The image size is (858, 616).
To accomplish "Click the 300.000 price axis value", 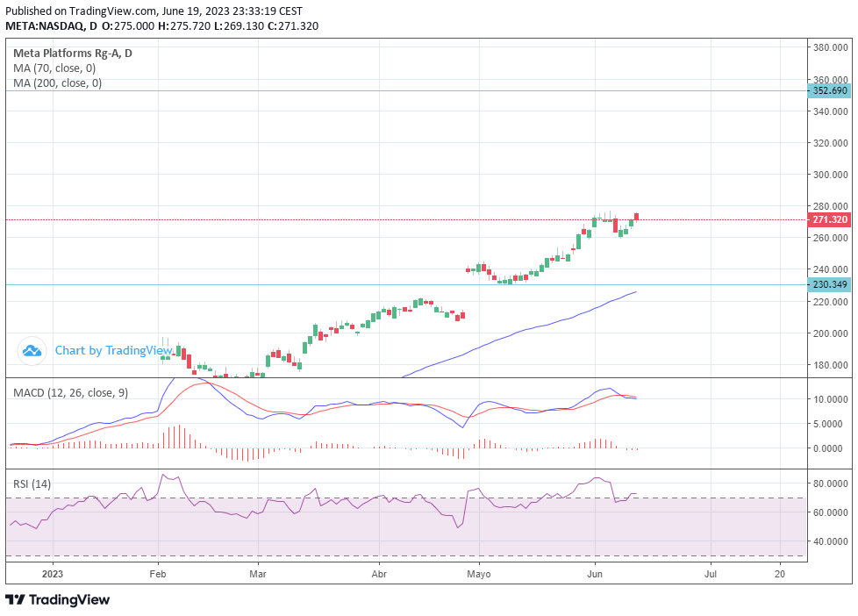I will (831, 175).
